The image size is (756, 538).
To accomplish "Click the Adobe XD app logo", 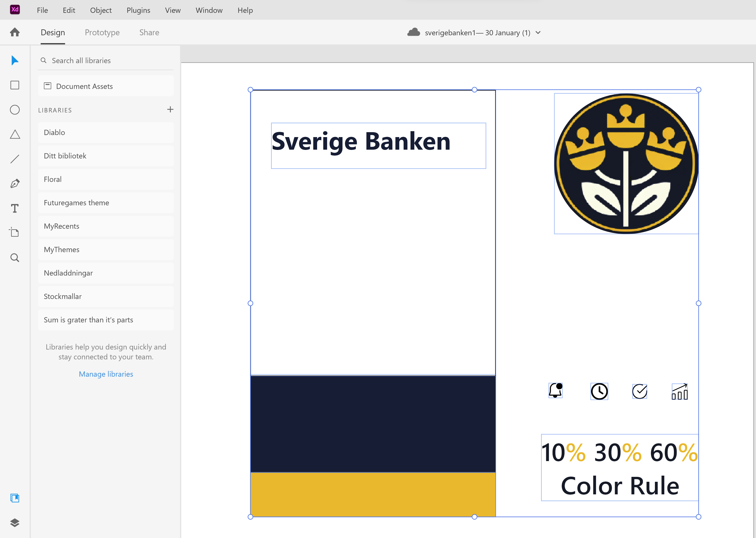I will 15,9.
